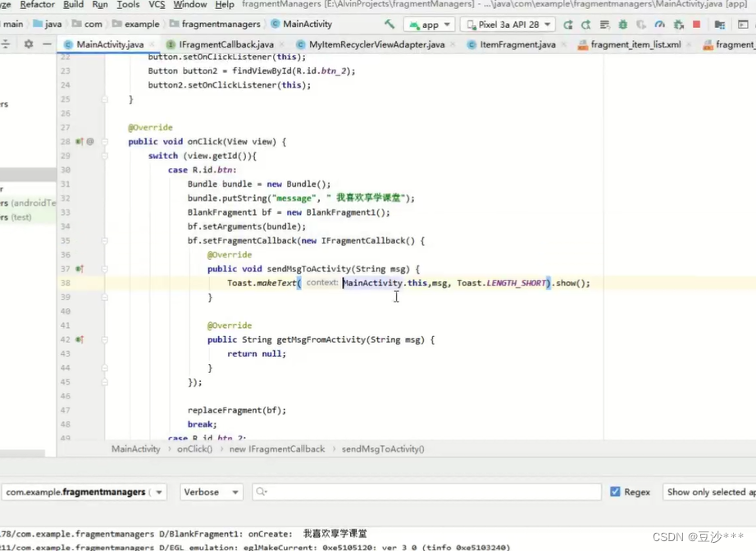Click the Rerun app icon
Screen dimensions: 756x551
[x=568, y=24]
